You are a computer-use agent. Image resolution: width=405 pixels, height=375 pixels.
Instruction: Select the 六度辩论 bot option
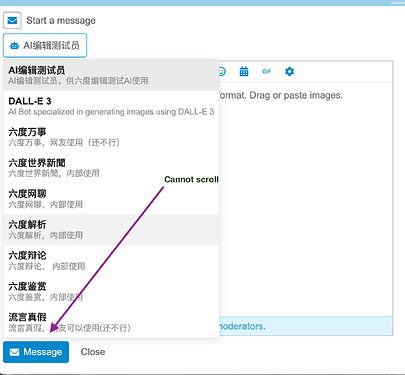[x=111, y=261]
